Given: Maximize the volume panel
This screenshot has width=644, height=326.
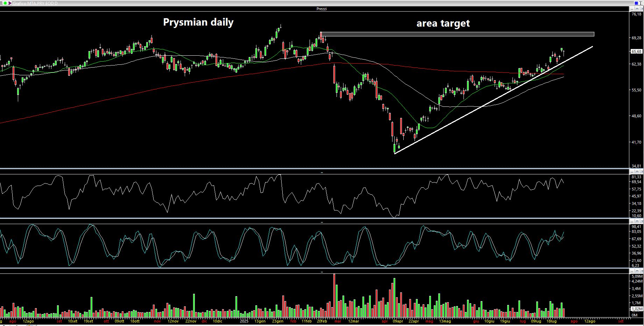Looking at the screenshot, I should (637, 271).
